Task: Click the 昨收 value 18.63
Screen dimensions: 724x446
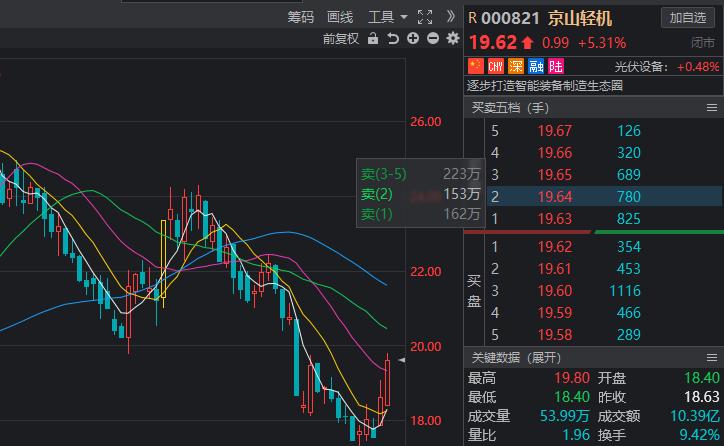Action: (x=702, y=397)
